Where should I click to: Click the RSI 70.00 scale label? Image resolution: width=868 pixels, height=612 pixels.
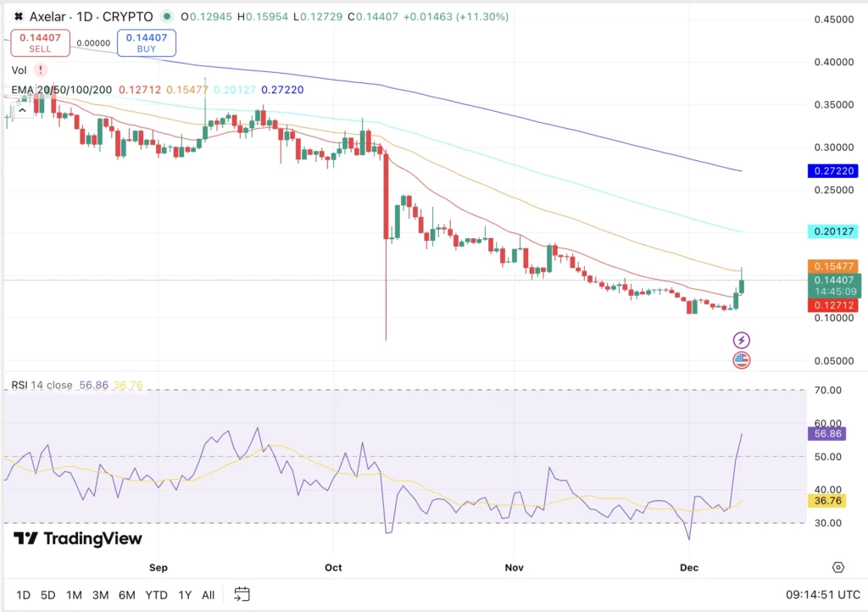[827, 390]
